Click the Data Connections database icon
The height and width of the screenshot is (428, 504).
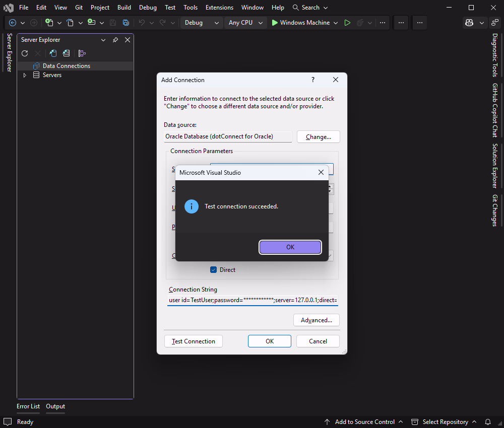tap(36, 65)
